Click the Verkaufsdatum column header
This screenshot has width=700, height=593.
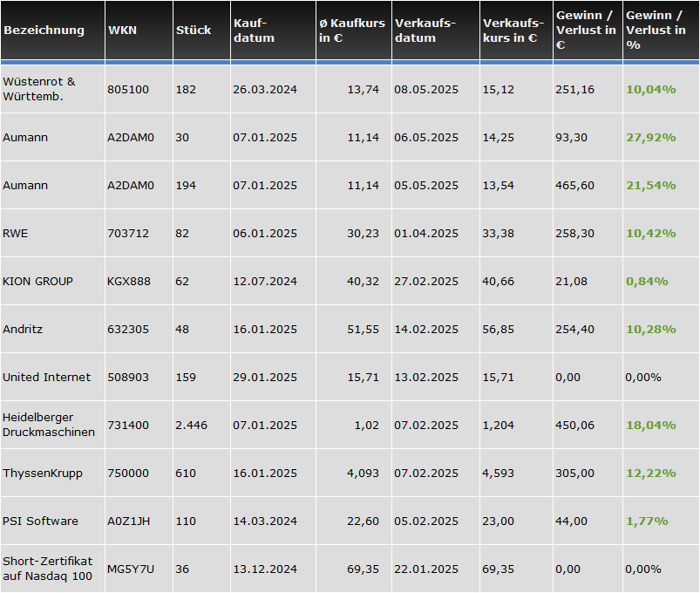click(x=427, y=31)
